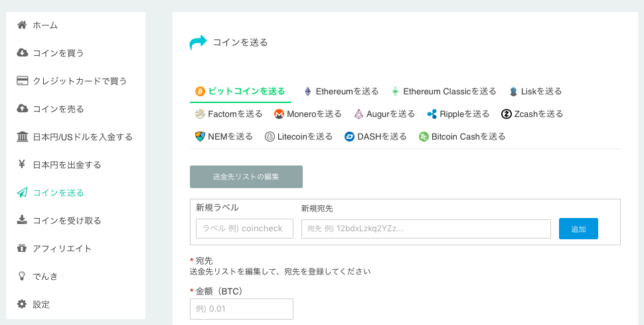
Task: Click the gift icon for アフィリエイト
Action: point(22,249)
